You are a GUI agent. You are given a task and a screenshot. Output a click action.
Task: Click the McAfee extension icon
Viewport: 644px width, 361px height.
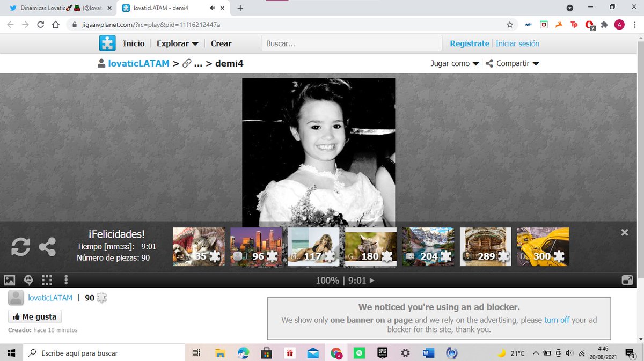pyautogui.click(x=544, y=24)
